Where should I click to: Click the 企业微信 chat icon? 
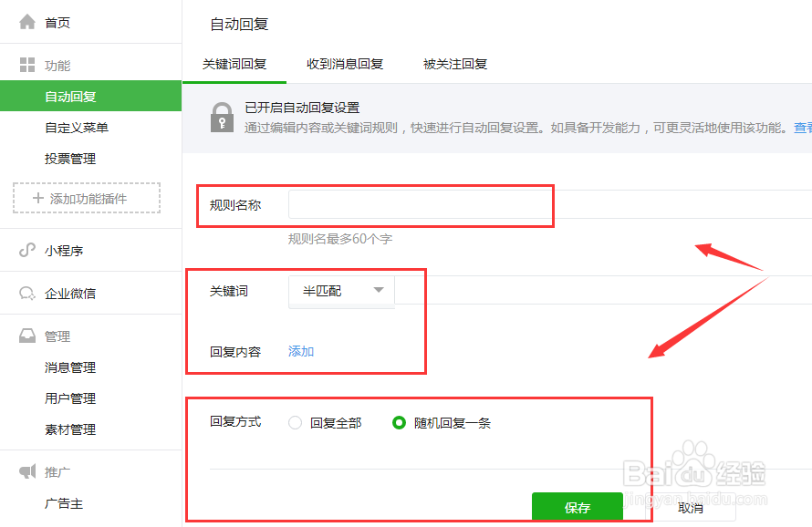coord(28,293)
